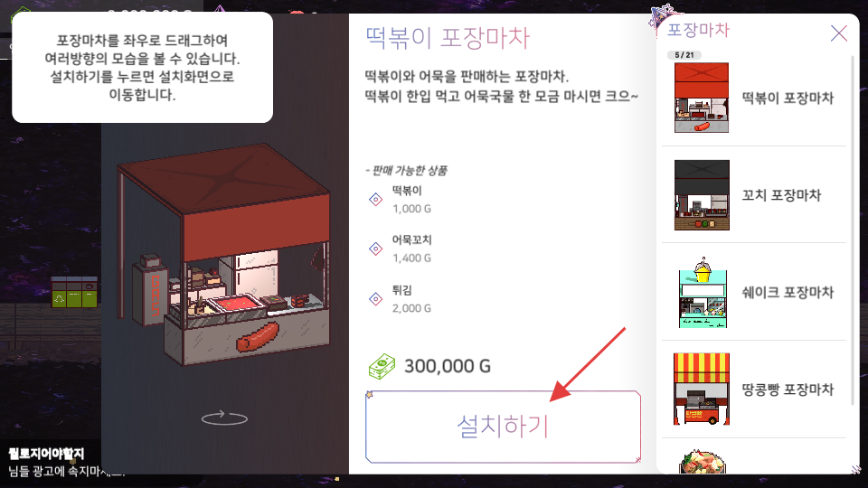Screen dimensions: 868x488
Task: Click the green cash stack icon
Action: [382, 366]
